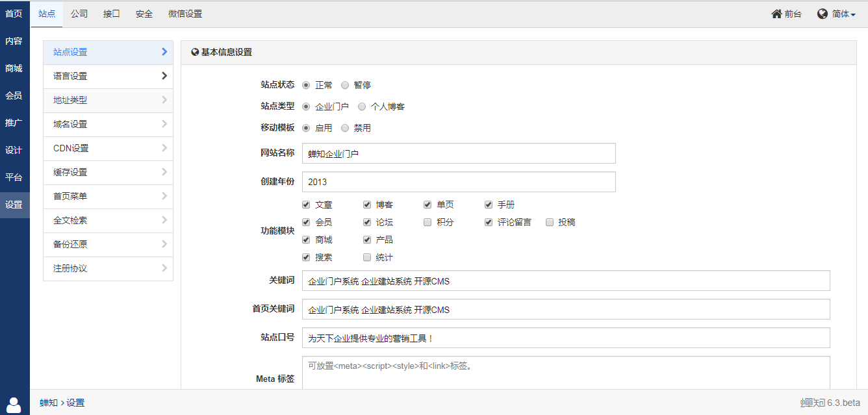Check the 统计 module checkbox

[x=366, y=257]
